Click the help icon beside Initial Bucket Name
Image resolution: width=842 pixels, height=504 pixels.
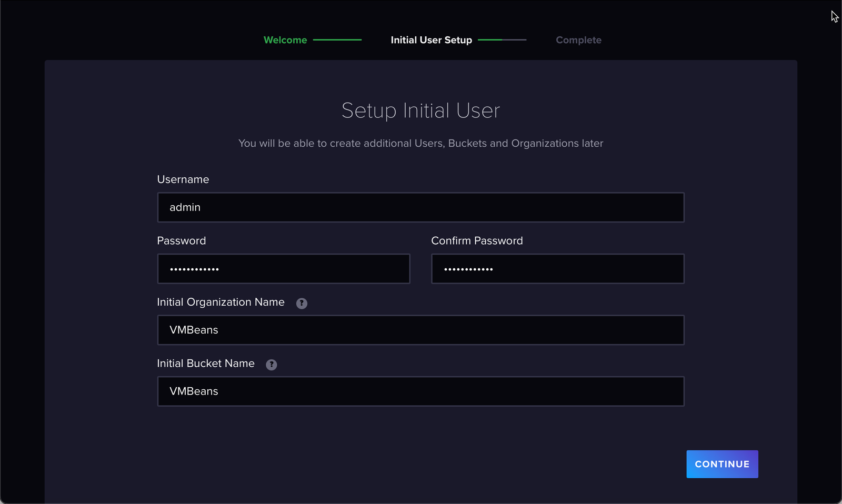coord(272,365)
